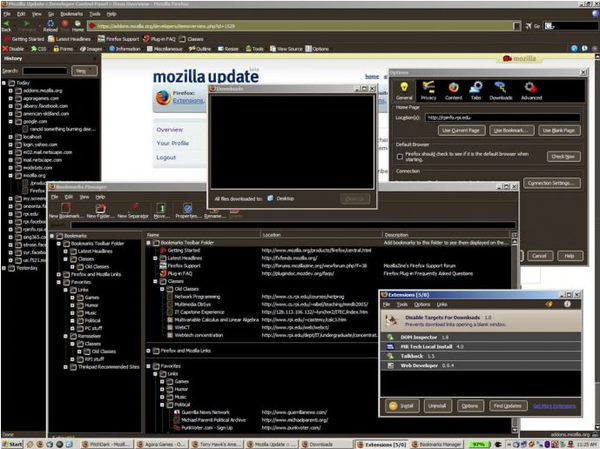
Task: Click Your Profile link on Mozilla Update page
Action: coord(173,143)
